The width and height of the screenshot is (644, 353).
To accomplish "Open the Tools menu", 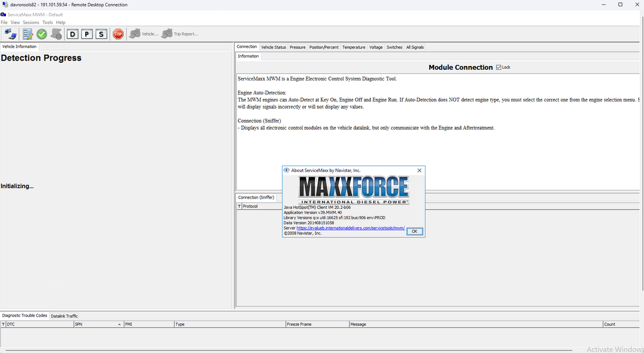I will click(47, 23).
